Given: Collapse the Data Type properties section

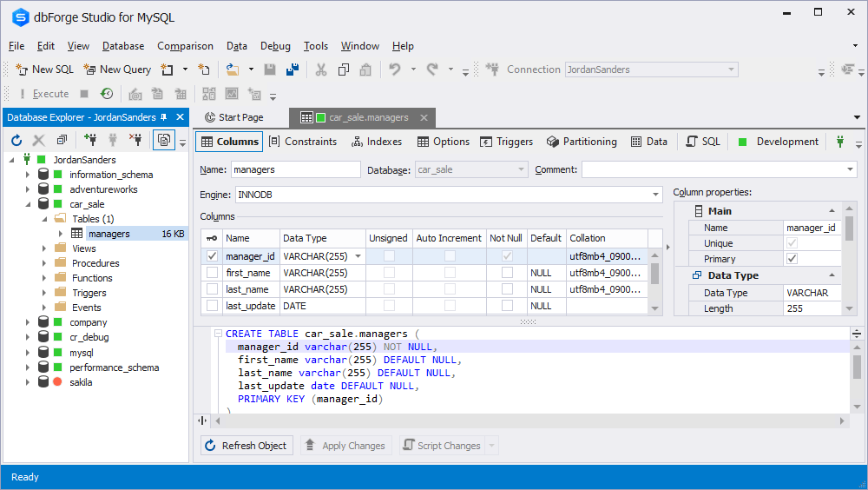Looking at the screenshot, I should click(x=832, y=275).
